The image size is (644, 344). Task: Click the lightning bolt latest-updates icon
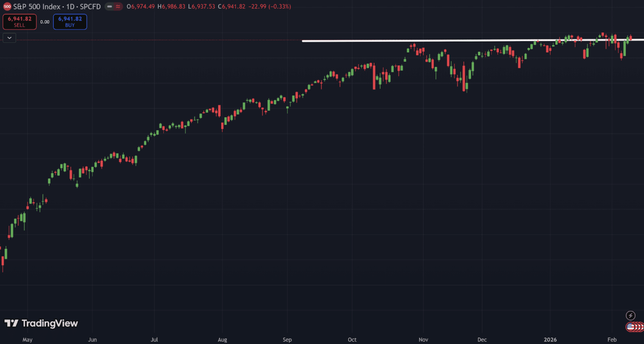630,315
